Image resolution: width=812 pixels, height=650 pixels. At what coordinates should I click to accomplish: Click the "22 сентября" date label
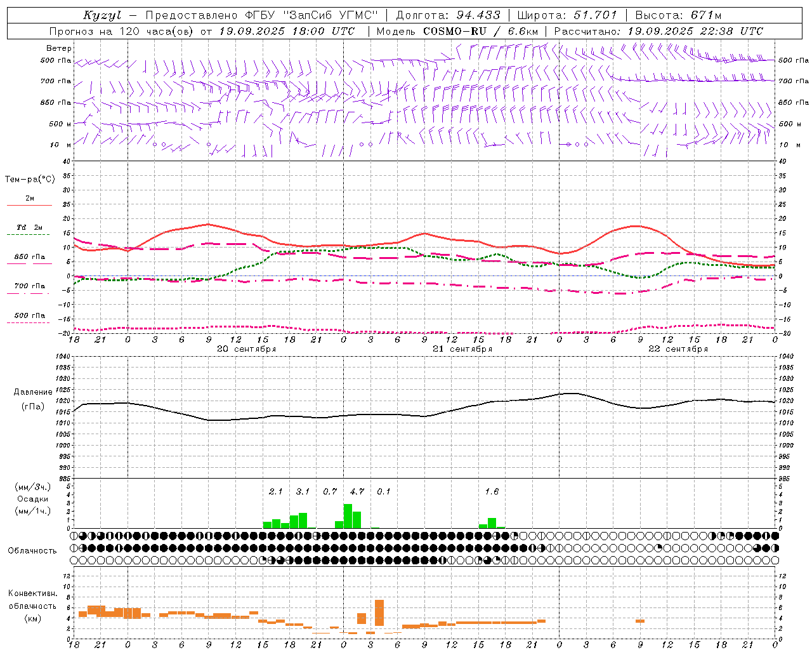point(678,349)
